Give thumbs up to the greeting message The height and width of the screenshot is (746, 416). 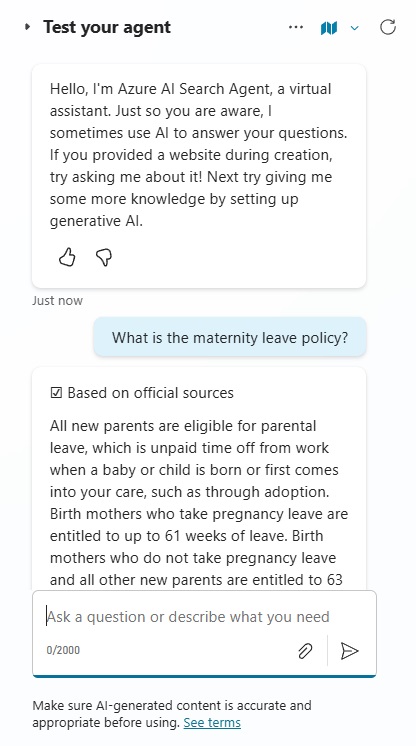coord(67,257)
